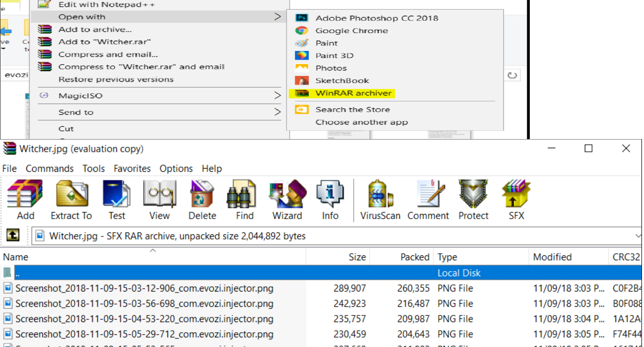Choose Compress and email...

(x=108, y=55)
